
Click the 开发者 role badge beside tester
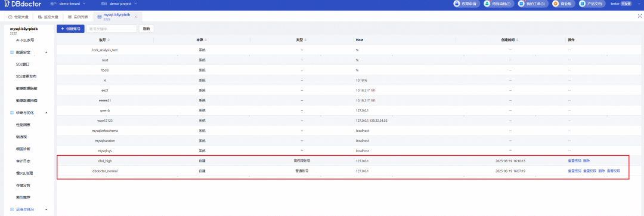(626, 4)
